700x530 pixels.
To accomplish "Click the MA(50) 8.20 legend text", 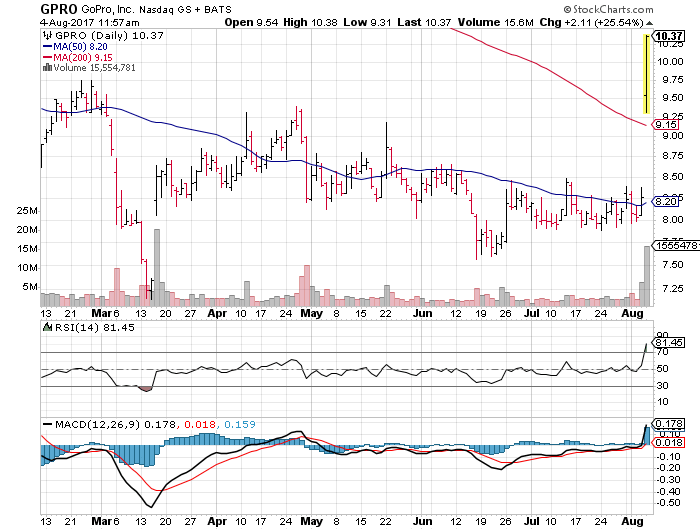I will 80,46.
